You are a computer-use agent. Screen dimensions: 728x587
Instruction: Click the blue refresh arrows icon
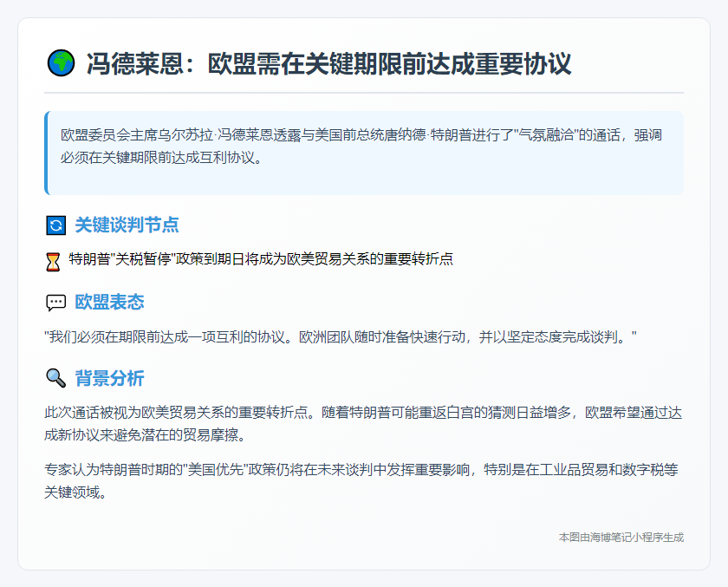pos(56,225)
